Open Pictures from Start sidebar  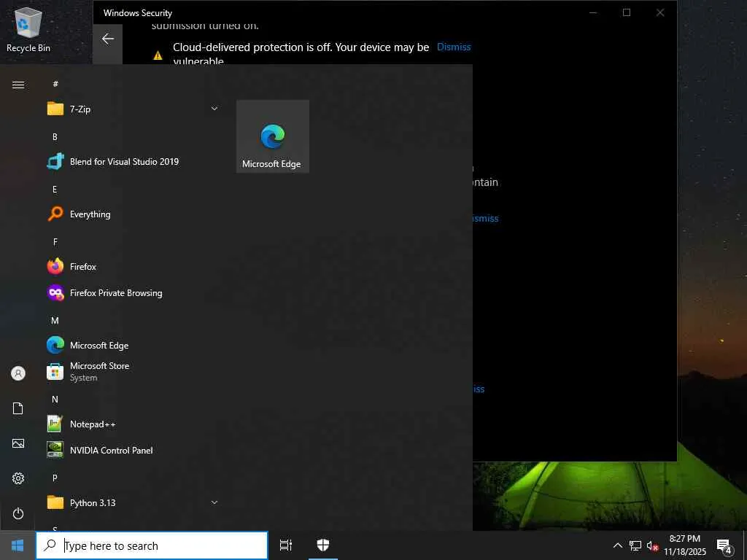[x=18, y=443]
